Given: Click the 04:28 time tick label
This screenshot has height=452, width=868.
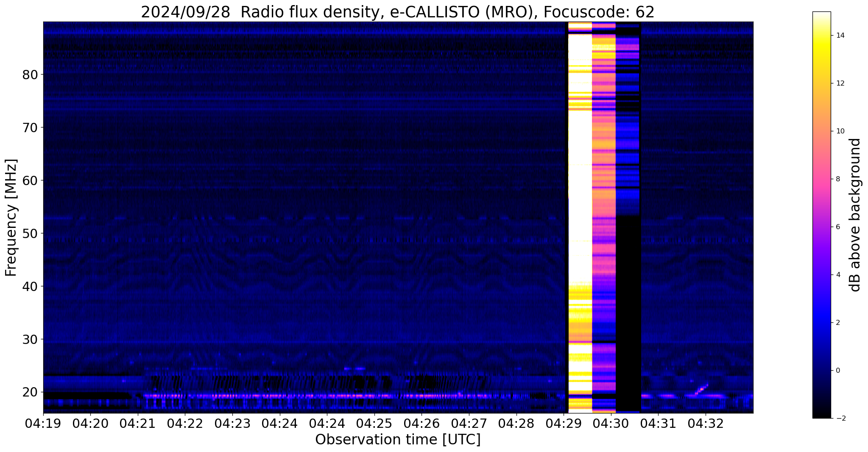Looking at the screenshot, I should tap(516, 424).
